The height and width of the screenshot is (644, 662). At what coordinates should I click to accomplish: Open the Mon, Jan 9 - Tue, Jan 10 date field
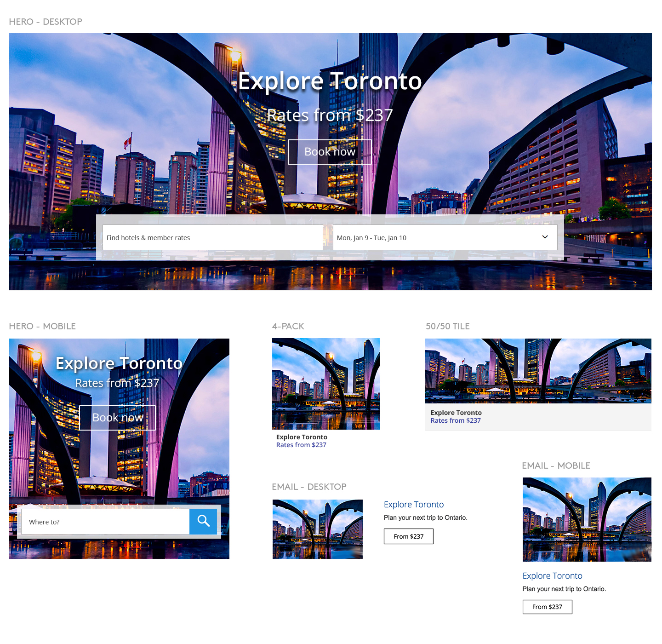coord(437,237)
